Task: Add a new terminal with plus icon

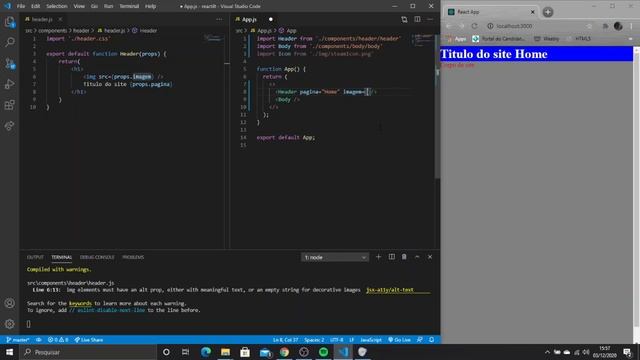Action: click(x=378, y=257)
